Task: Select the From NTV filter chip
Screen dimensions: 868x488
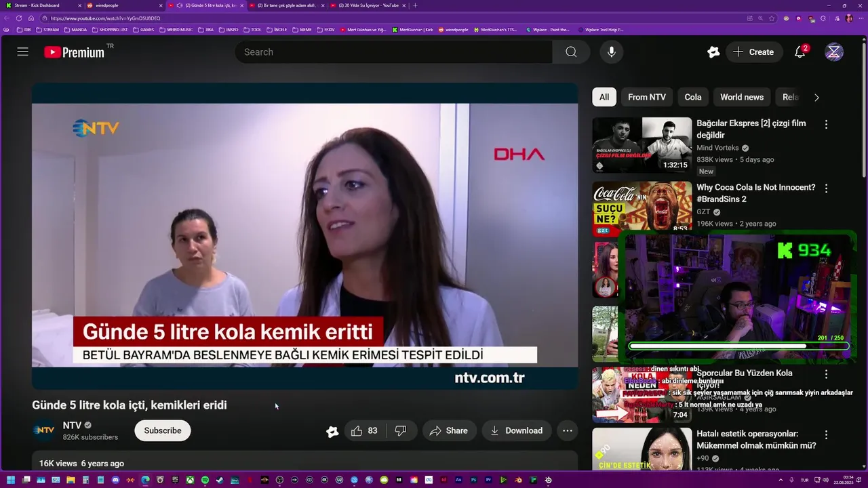Action: click(647, 97)
